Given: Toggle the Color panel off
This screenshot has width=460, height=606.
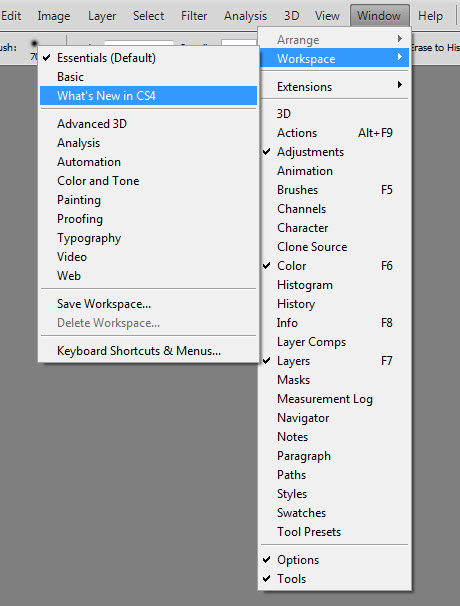Looking at the screenshot, I should coord(334,266).
